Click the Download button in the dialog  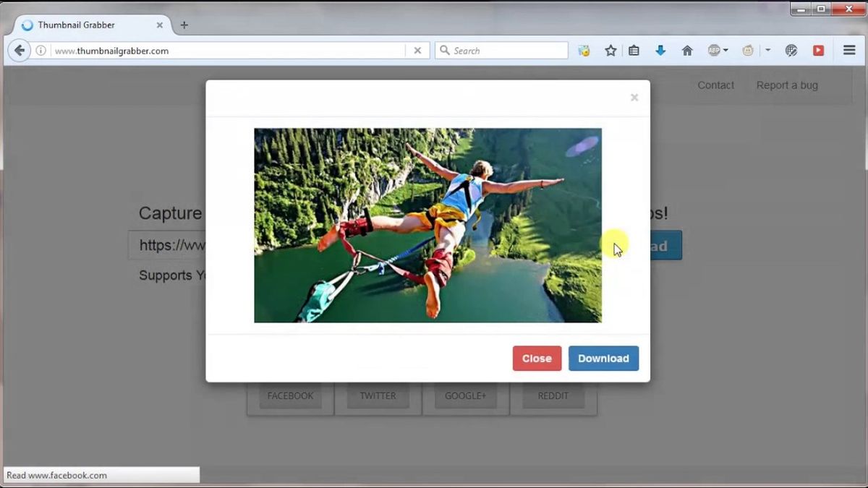point(603,358)
